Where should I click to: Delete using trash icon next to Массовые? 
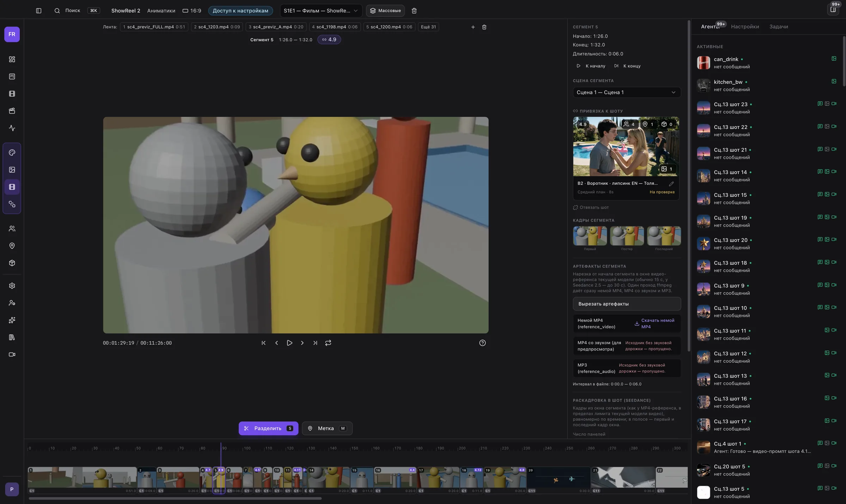click(414, 11)
